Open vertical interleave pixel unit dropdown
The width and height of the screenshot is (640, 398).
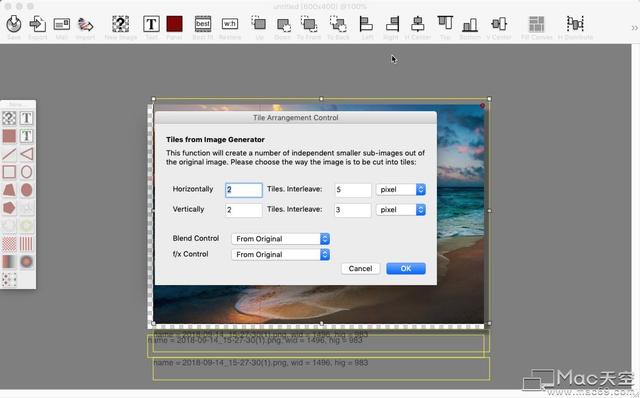tap(401, 209)
